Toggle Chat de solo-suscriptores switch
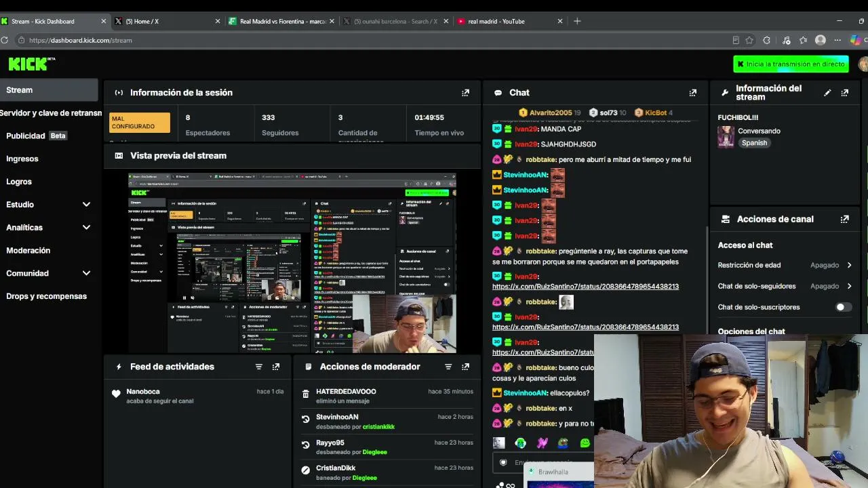868x488 pixels. (843, 307)
